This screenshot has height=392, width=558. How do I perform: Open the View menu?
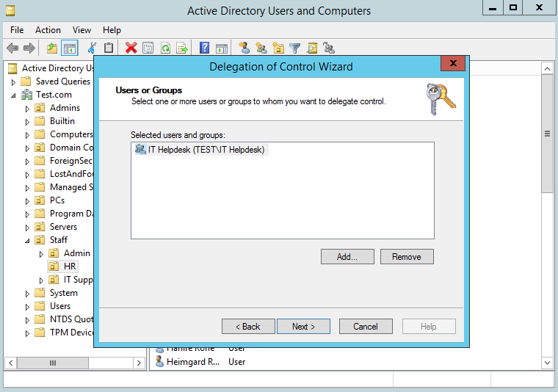(81, 30)
